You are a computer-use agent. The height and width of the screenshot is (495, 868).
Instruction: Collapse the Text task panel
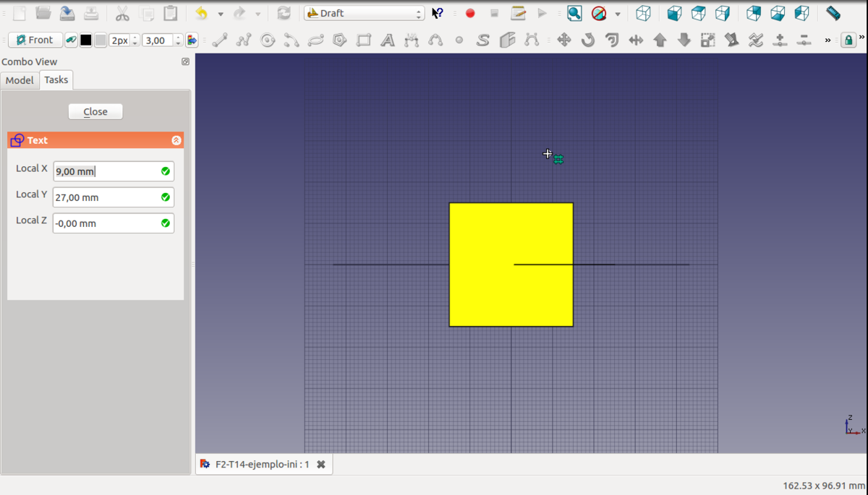pos(176,140)
